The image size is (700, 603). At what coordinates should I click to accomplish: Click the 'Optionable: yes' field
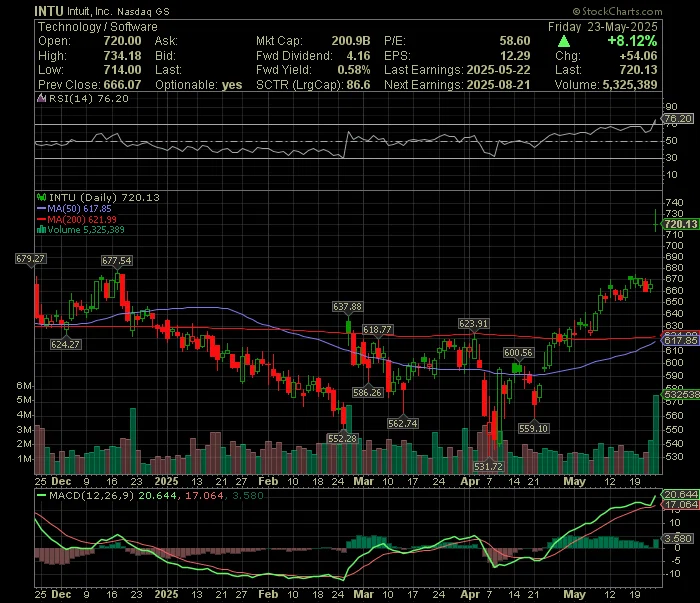click(199, 85)
